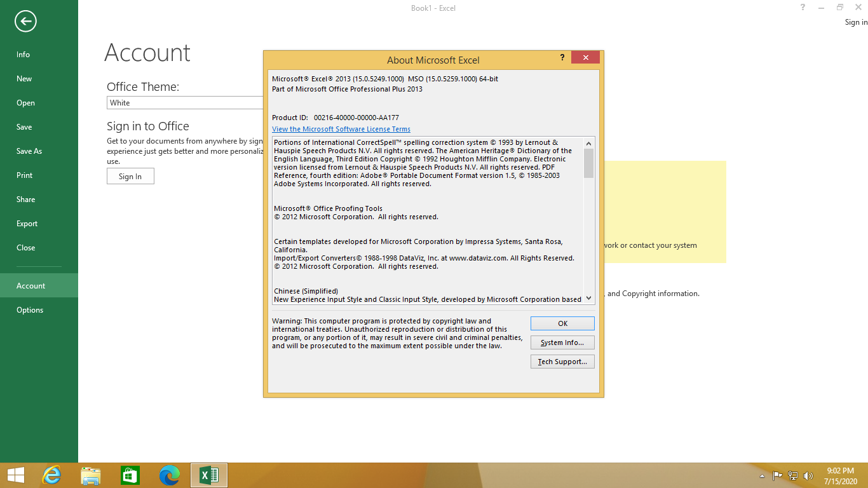Click the Excel 2013 version line
This screenshot has width=868, height=488.
coord(385,79)
